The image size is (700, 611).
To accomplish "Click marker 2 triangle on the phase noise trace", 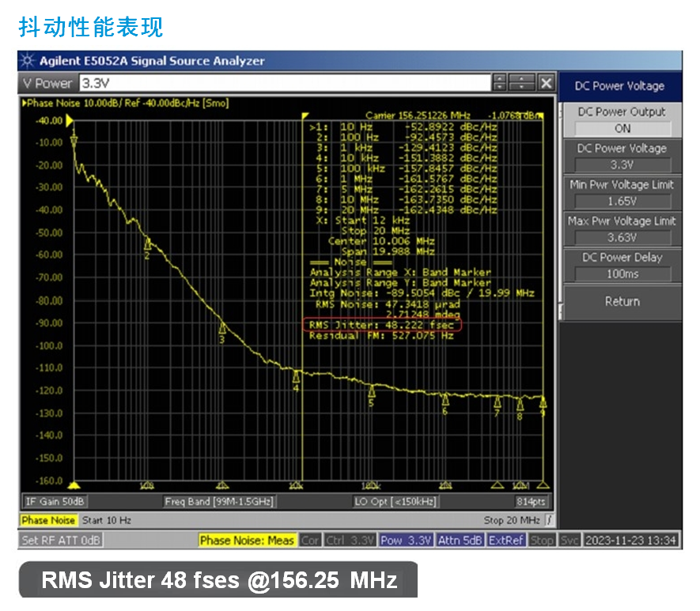I will (x=147, y=243).
